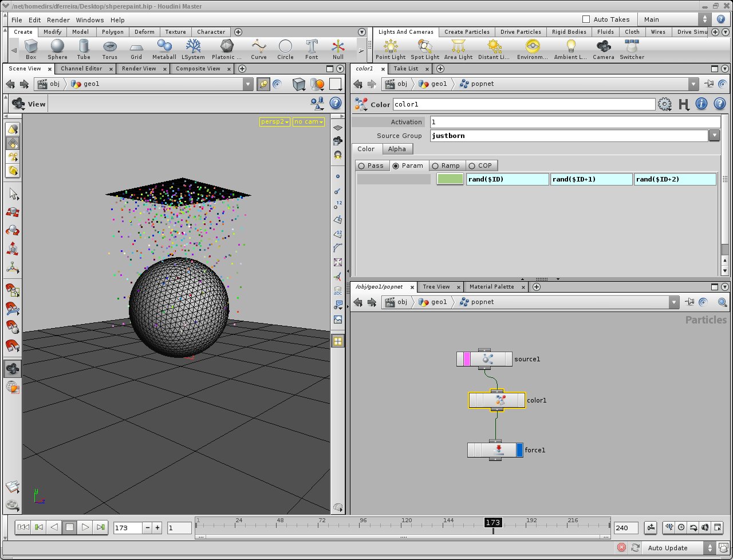733x560 pixels.
Task: Click the green color swatch
Action: coord(450,179)
